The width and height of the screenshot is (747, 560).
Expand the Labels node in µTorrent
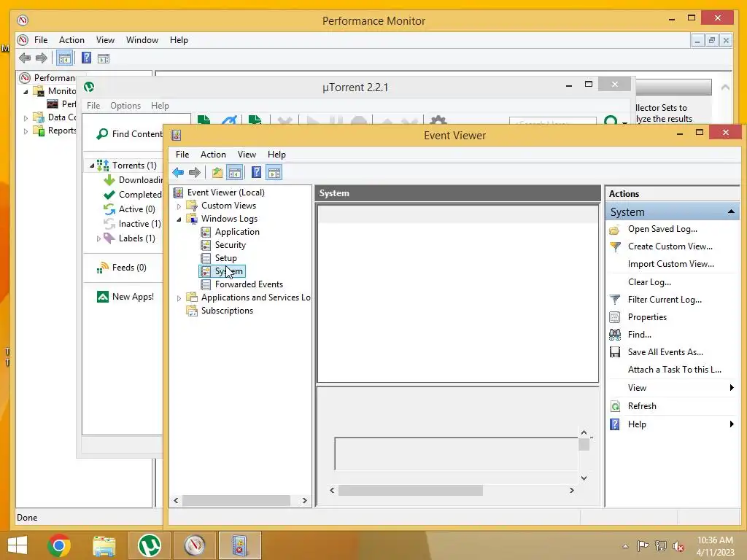pos(98,238)
